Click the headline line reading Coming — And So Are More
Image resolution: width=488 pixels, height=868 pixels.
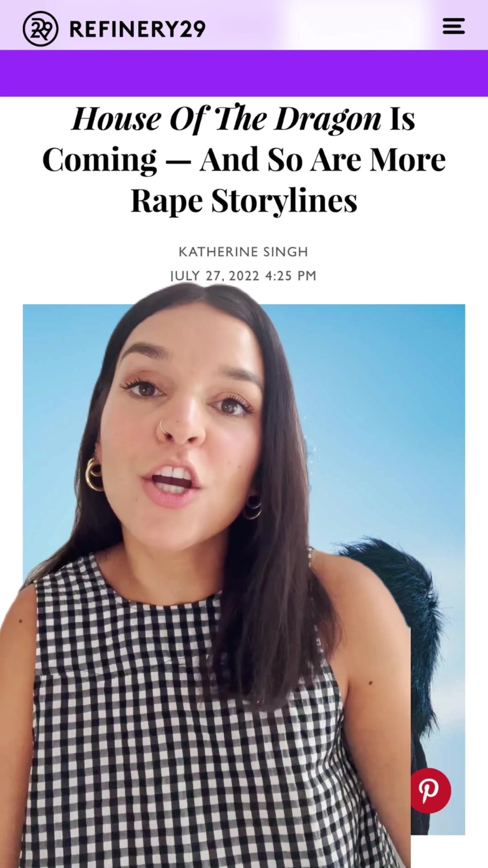pos(244,160)
